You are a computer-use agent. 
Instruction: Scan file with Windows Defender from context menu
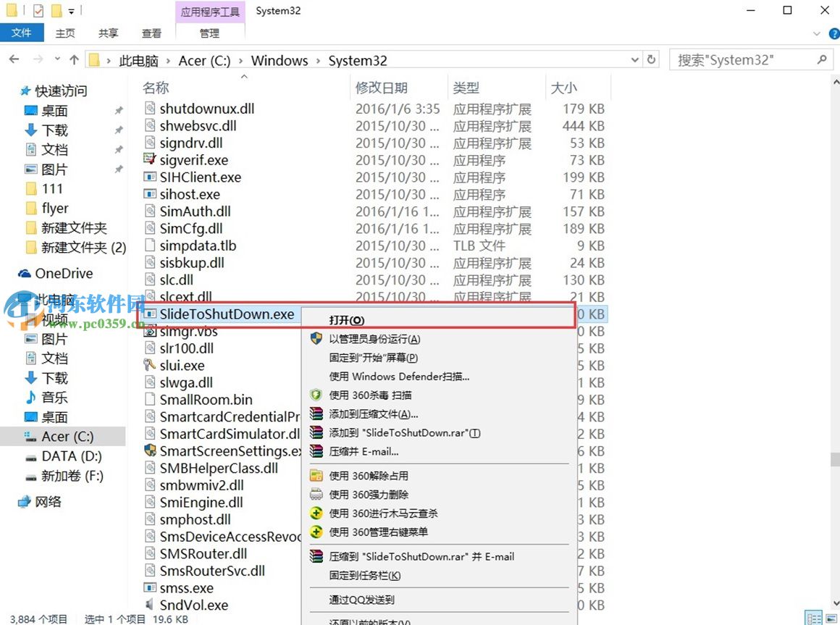point(397,377)
